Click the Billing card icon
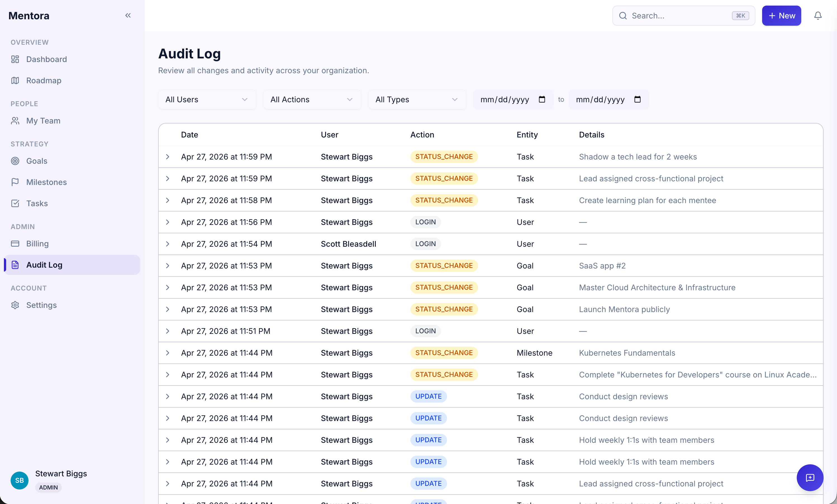 tap(15, 244)
